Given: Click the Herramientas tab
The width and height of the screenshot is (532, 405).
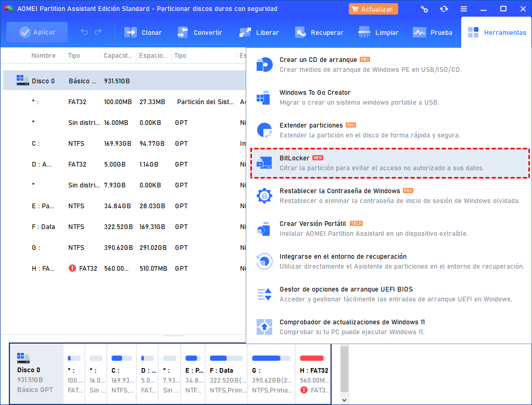Looking at the screenshot, I should (x=497, y=33).
